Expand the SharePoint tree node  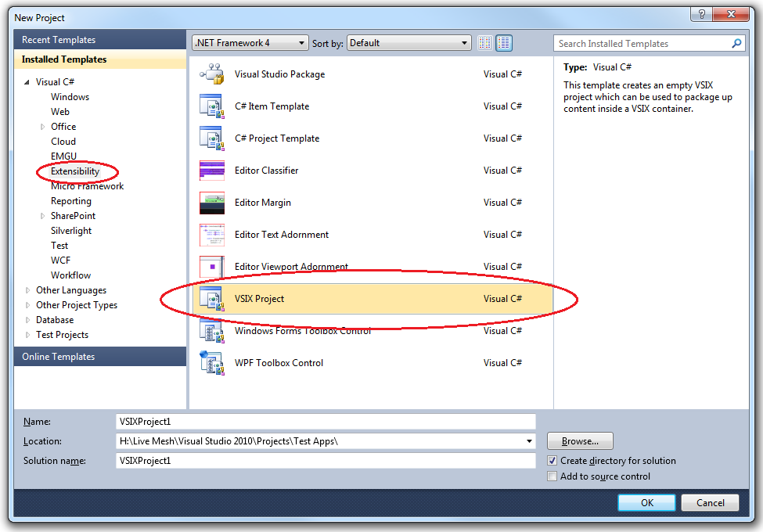(x=42, y=216)
